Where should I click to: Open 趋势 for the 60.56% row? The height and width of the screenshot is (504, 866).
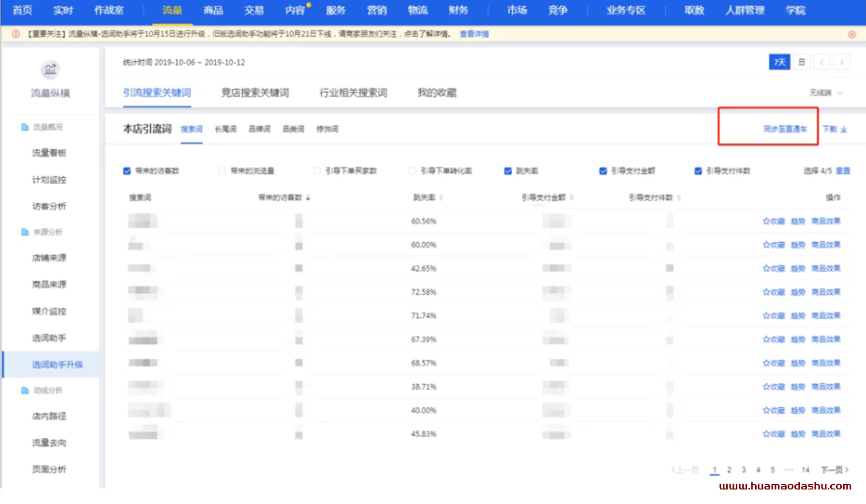798,221
